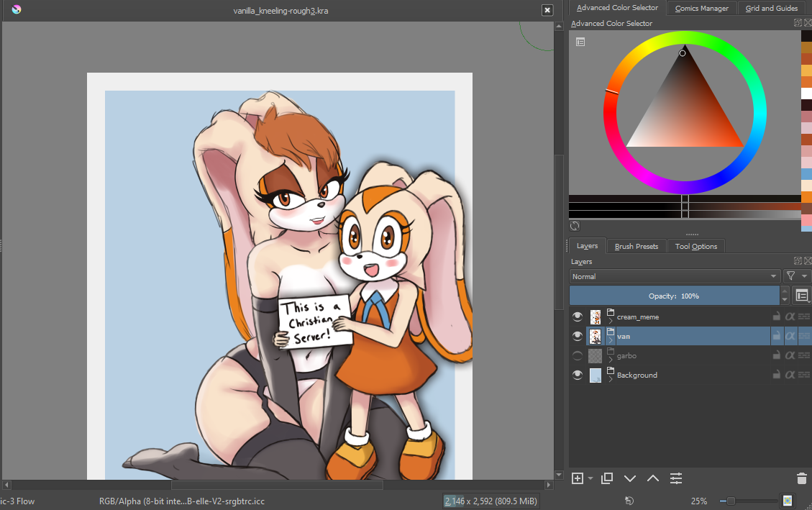Close the Layers docker

[x=808, y=261]
